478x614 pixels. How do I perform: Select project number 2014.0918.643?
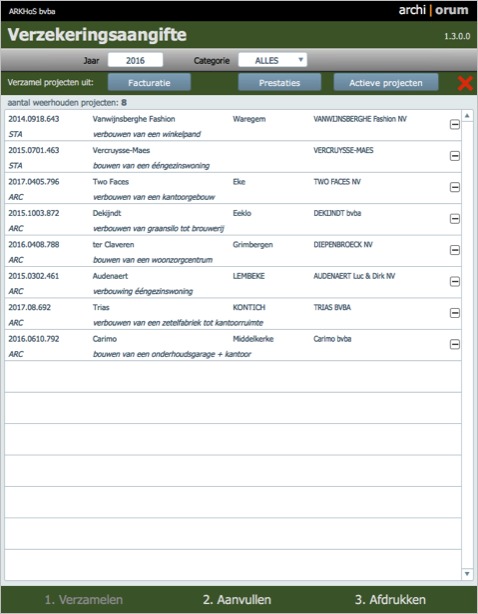coord(34,119)
